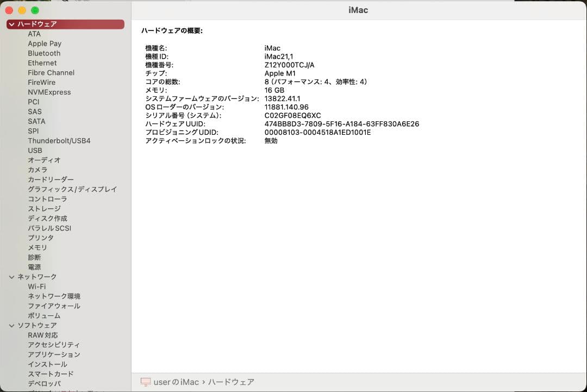The width and height of the screenshot is (587, 392).
Task: Collapse the ハードウェア section
Action: point(12,24)
